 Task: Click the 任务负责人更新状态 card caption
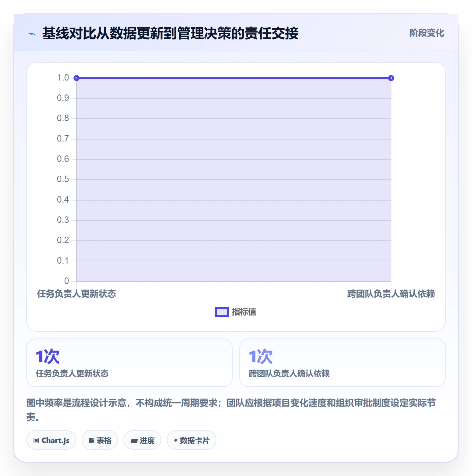pos(72,374)
